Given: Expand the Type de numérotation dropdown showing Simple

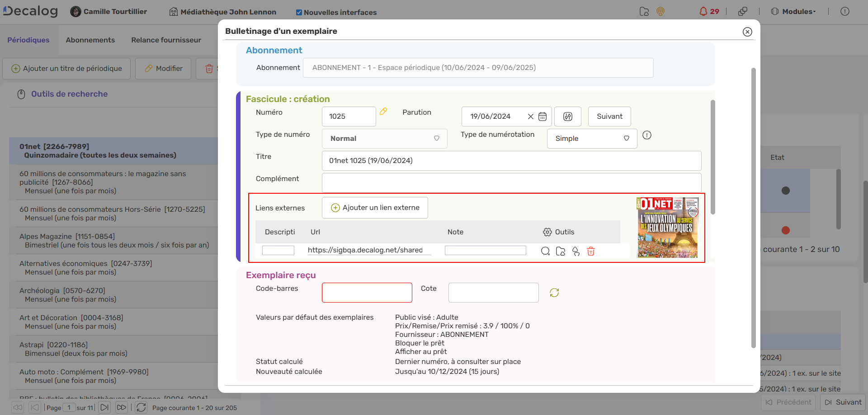Looking at the screenshot, I should [592, 138].
